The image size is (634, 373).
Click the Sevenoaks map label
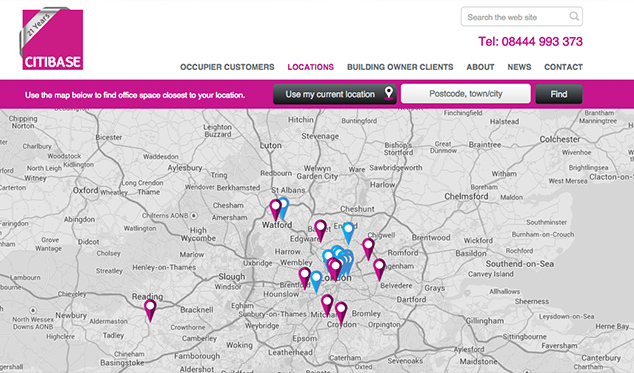pyautogui.click(x=405, y=360)
